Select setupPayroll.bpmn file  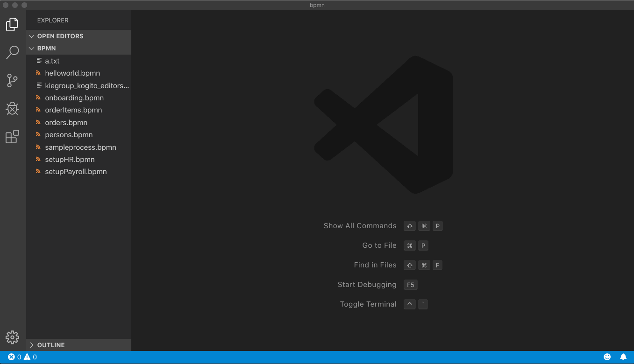click(x=76, y=172)
